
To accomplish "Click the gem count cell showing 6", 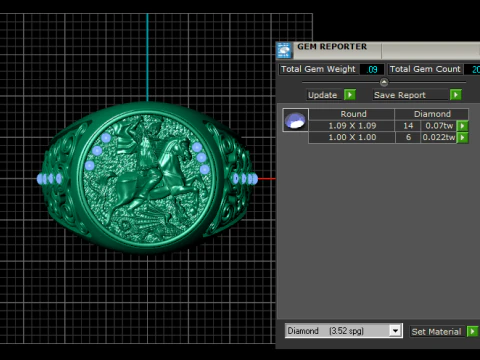I will point(408,138).
